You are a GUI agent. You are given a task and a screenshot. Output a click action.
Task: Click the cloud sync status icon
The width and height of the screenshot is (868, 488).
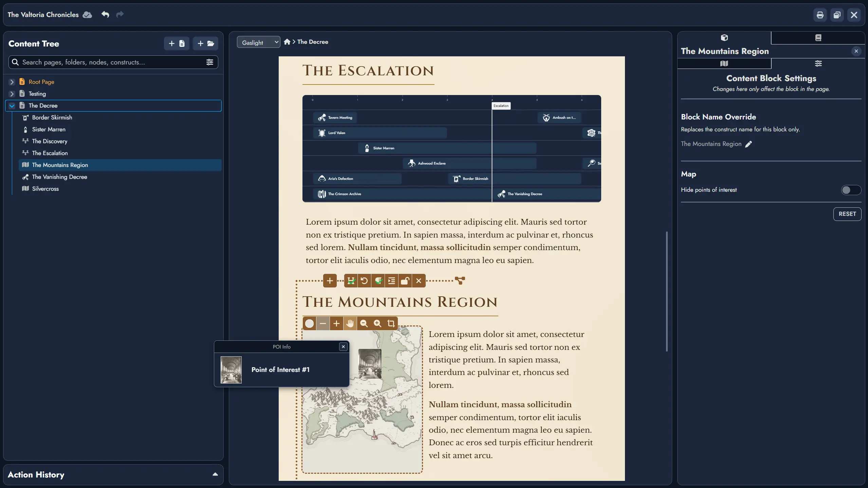tap(87, 15)
